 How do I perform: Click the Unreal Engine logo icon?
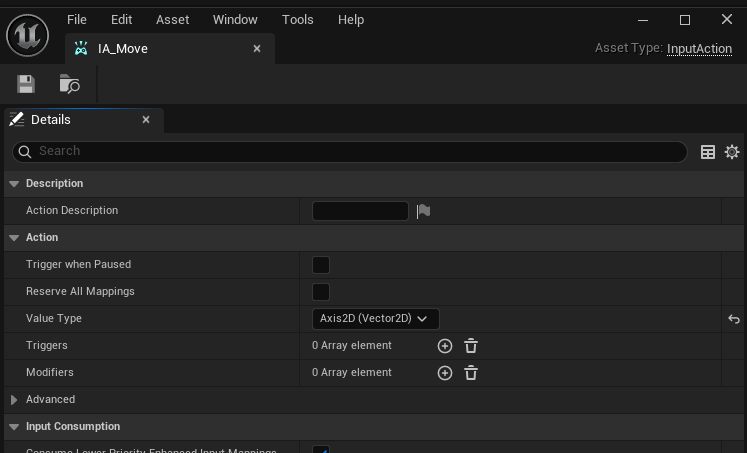[28, 35]
